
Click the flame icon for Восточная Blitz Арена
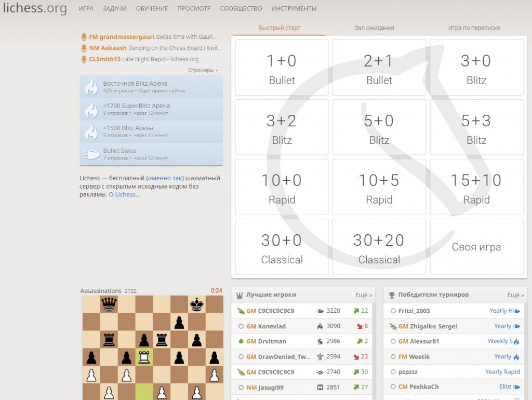coord(91,87)
